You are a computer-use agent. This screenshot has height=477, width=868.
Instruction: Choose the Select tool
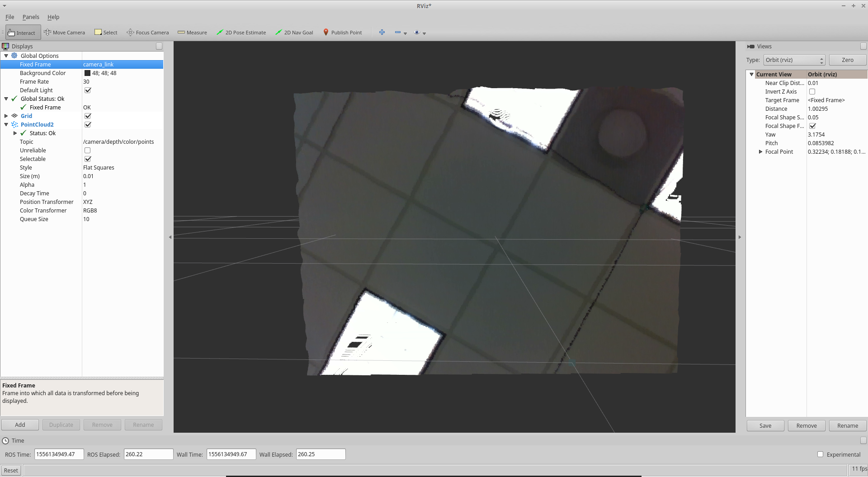[106, 33]
